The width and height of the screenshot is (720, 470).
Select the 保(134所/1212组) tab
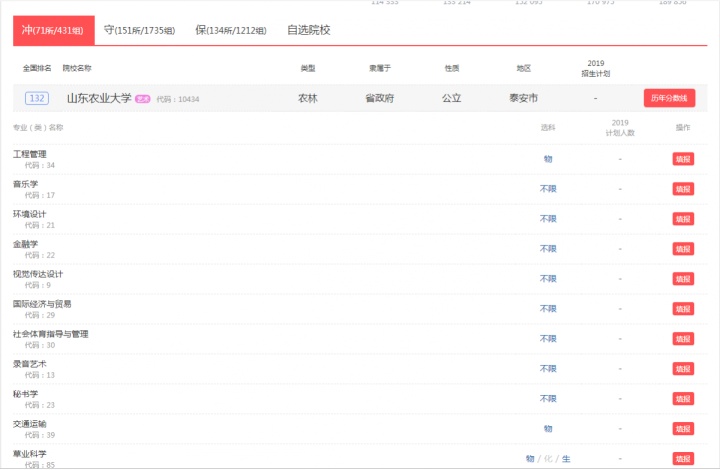coord(231,30)
